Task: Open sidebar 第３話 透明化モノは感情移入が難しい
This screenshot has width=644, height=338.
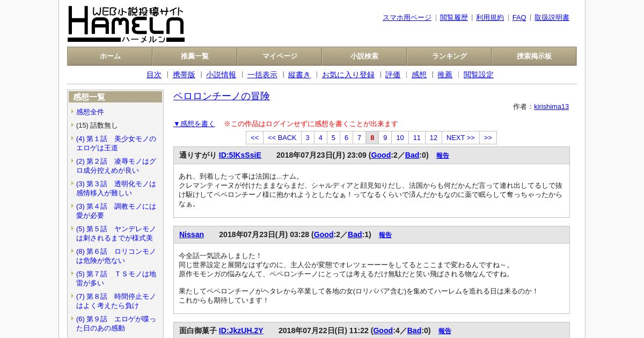Action: point(116,188)
